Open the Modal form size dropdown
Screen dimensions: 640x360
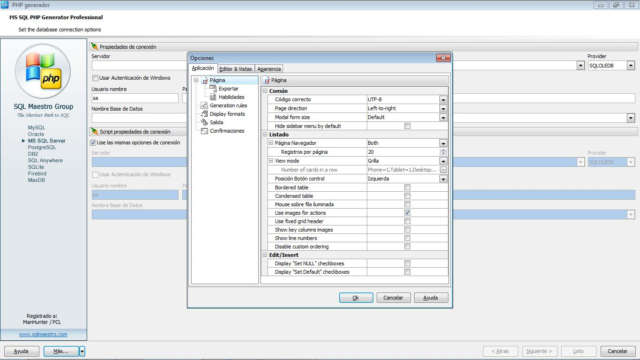[443, 118]
